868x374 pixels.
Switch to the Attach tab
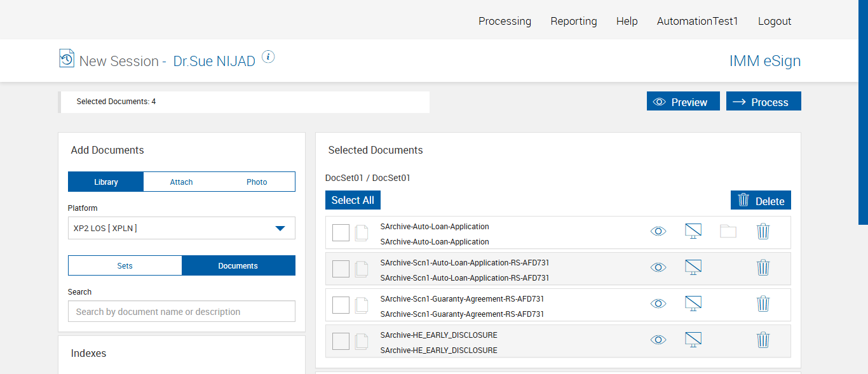coord(181,182)
